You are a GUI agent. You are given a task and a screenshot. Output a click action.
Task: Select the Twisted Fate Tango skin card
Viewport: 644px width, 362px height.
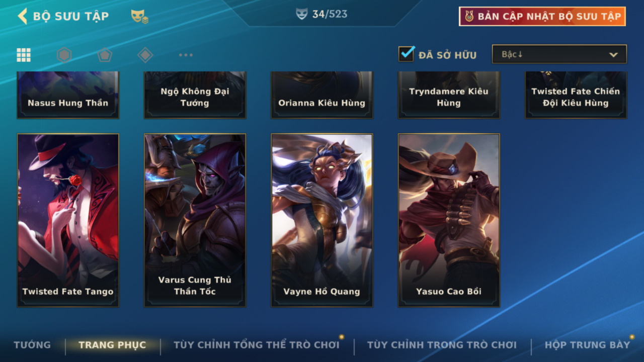tap(68, 220)
